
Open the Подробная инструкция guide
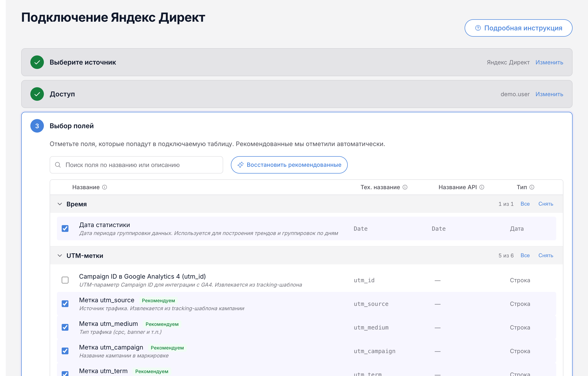518,28
